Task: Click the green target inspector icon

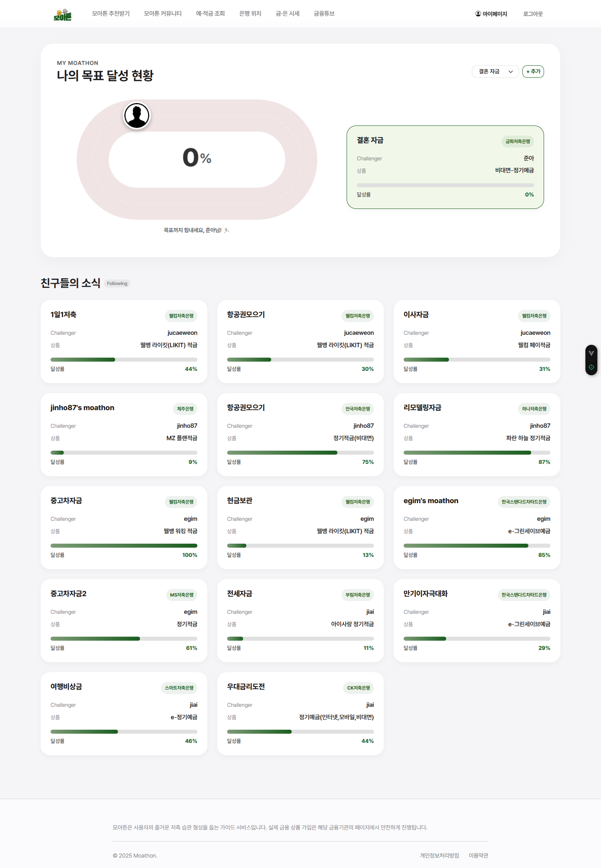Action: pyautogui.click(x=591, y=367)
